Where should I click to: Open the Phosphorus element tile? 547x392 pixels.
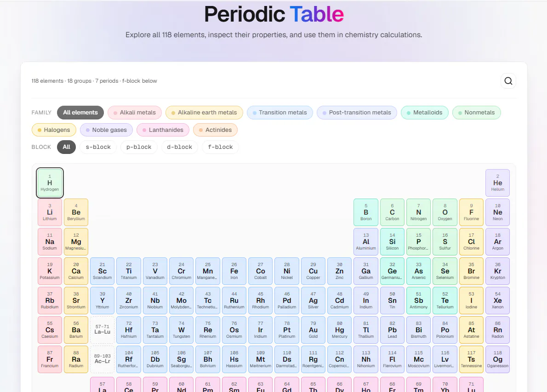tap(419, 242)
